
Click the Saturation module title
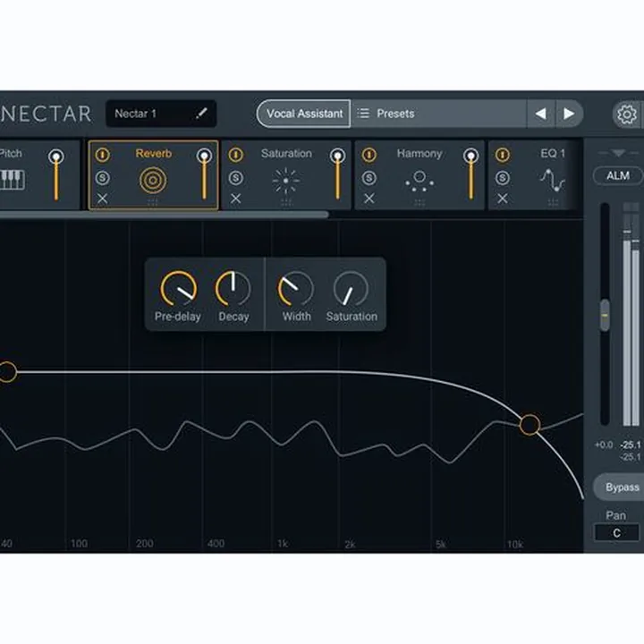point(286,154)
